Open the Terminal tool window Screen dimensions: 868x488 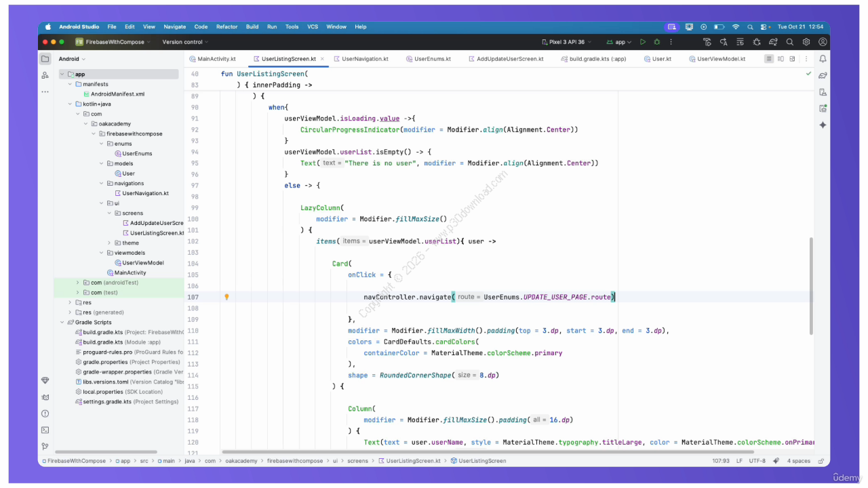[45, 430]
